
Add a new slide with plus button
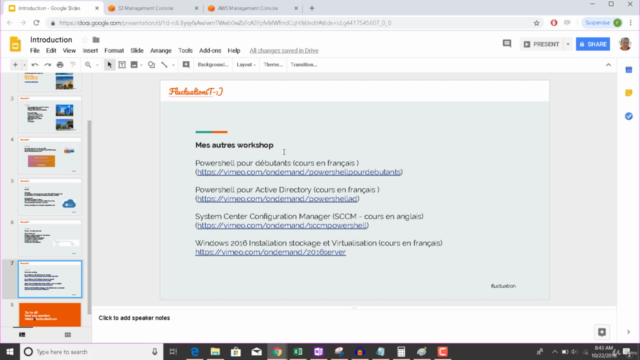coord(15,64)
